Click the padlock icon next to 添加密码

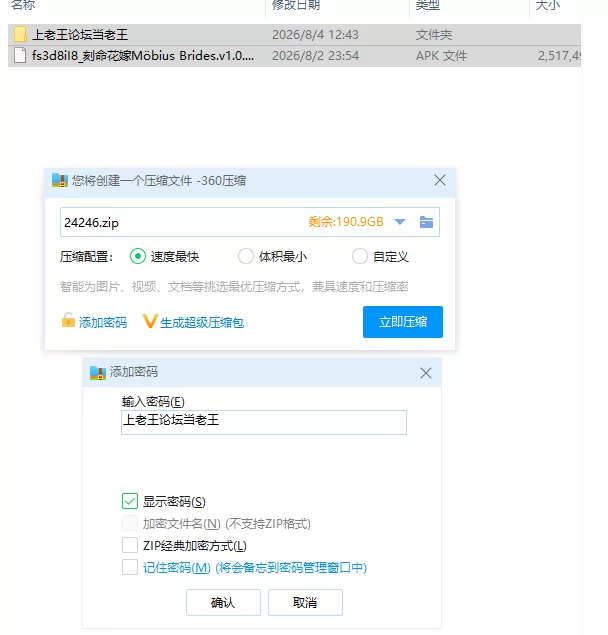click(68, 320)
